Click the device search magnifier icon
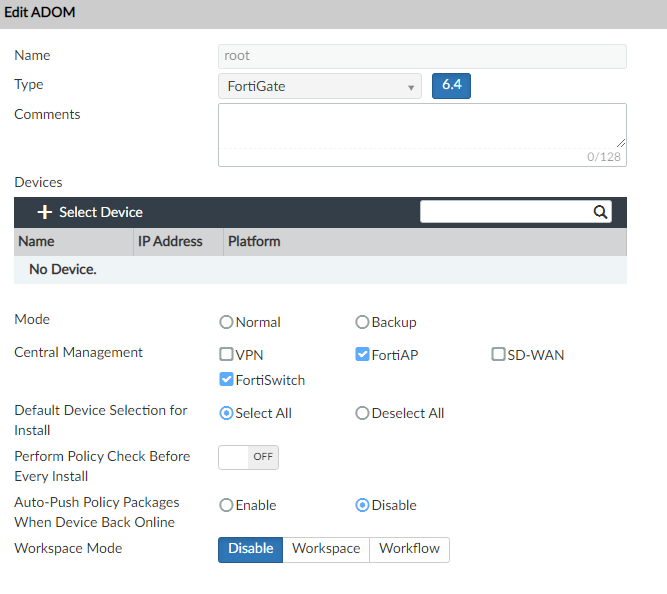Viewport: 667px width, 594px height. 600,211
